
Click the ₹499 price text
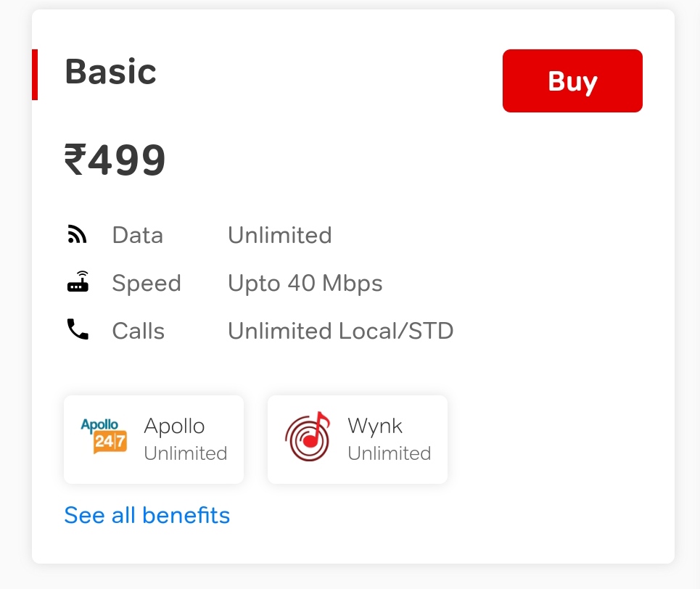click(x=115, y=160)
